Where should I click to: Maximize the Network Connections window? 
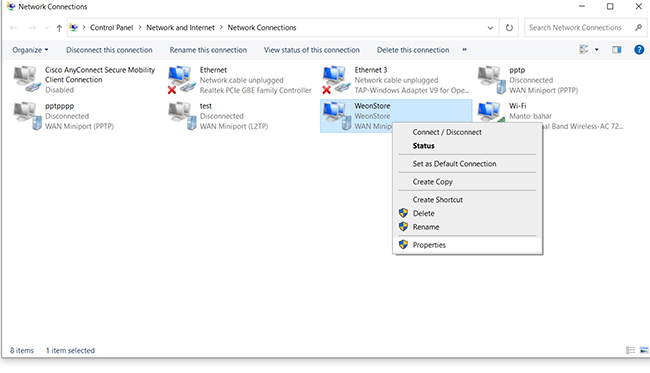[x=610, y=6]
